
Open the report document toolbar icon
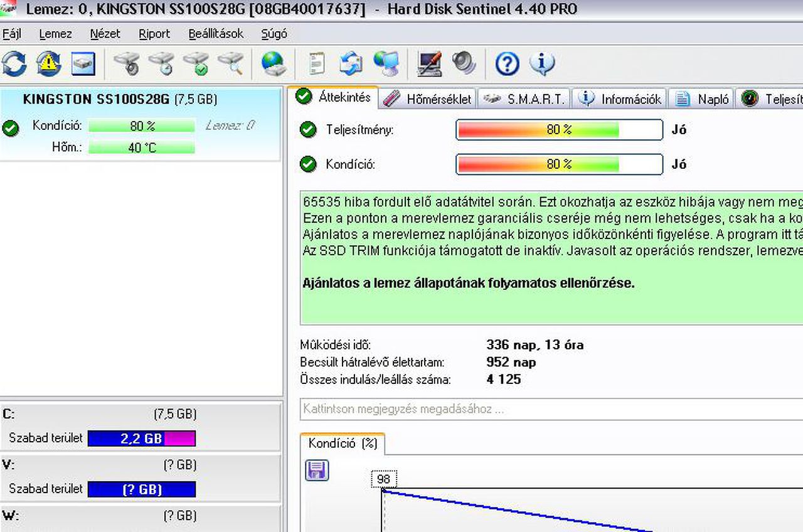[317, 64]
